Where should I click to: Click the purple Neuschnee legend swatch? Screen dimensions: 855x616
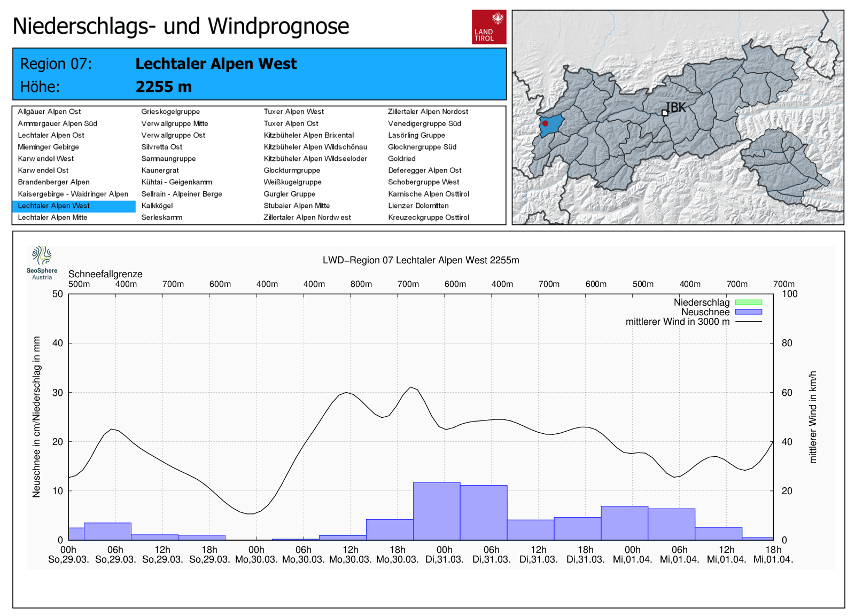point(748,312)
